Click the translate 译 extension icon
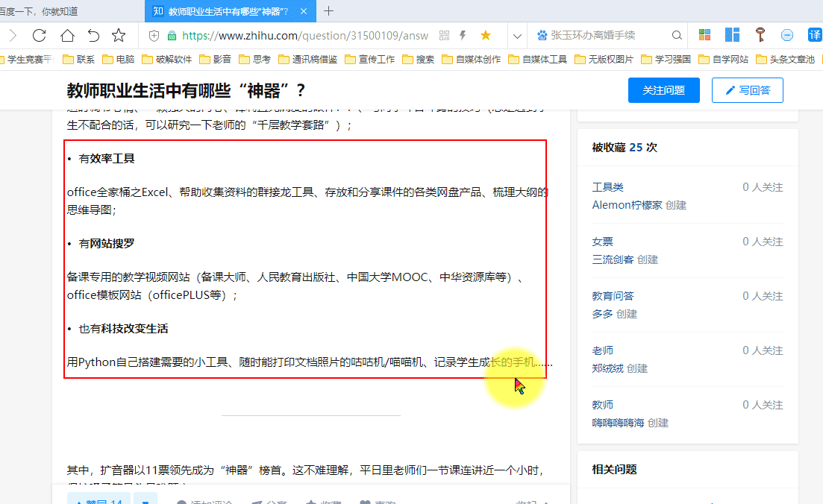Image resolution: width=823 pixels, height=504 pixels. [x=815, y=35]
